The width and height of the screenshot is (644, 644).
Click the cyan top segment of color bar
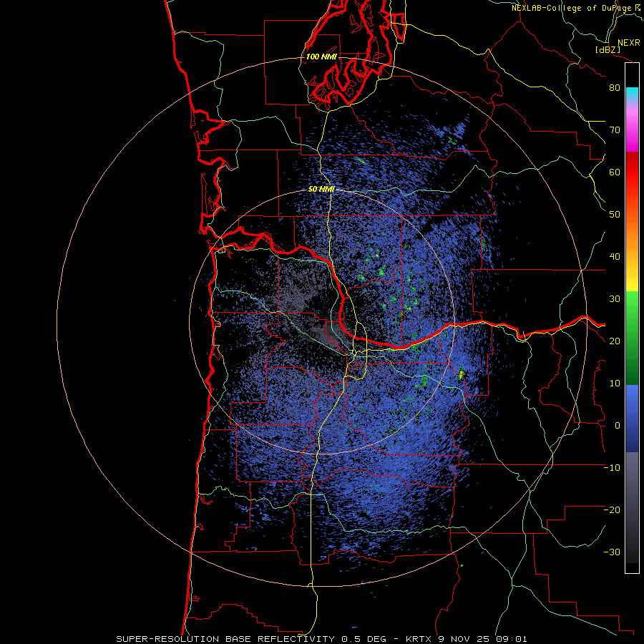tap(632, 92)
